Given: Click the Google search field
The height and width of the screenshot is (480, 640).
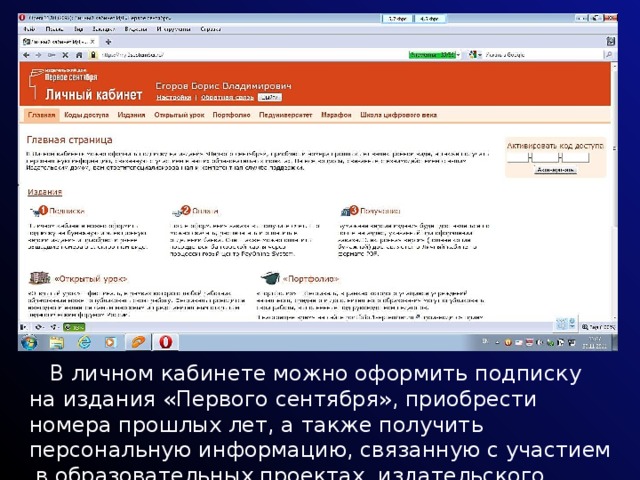Looking at the screenshot, I should click(543, 54).
